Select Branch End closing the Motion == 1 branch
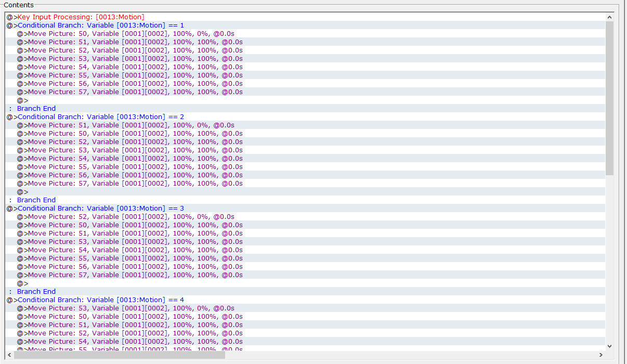 coord(306,109)
